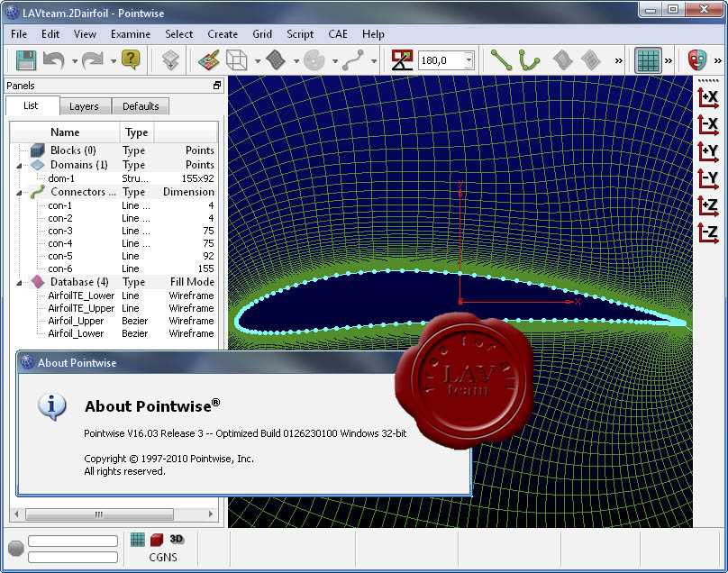Click the paintbrush attributes icon
Screen dimensions: 728x573
pyautogui.click(x=208, y=60)
